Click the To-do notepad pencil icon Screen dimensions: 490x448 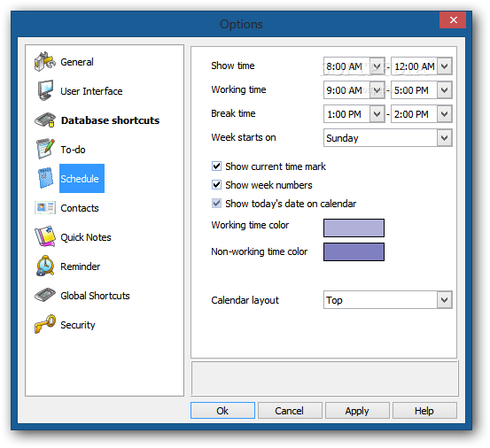point(45,149)
